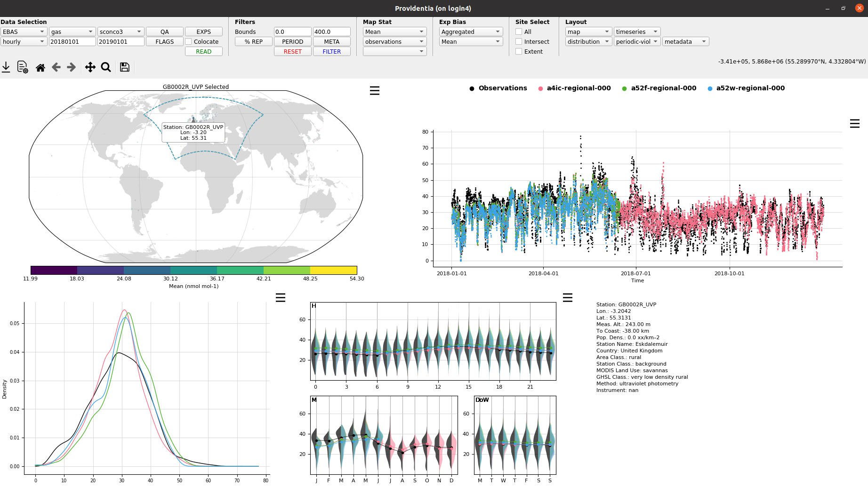Go back using the left arrow icon
Screen dimensions: 868x495
coord(56,67)
